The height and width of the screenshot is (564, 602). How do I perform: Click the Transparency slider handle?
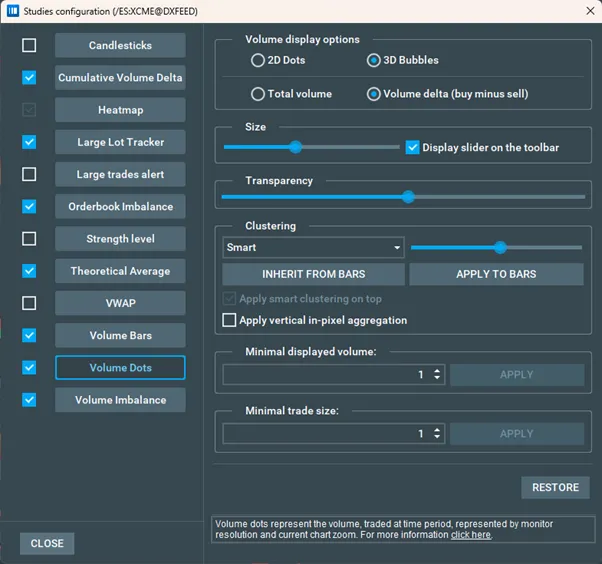pos(408,197)
